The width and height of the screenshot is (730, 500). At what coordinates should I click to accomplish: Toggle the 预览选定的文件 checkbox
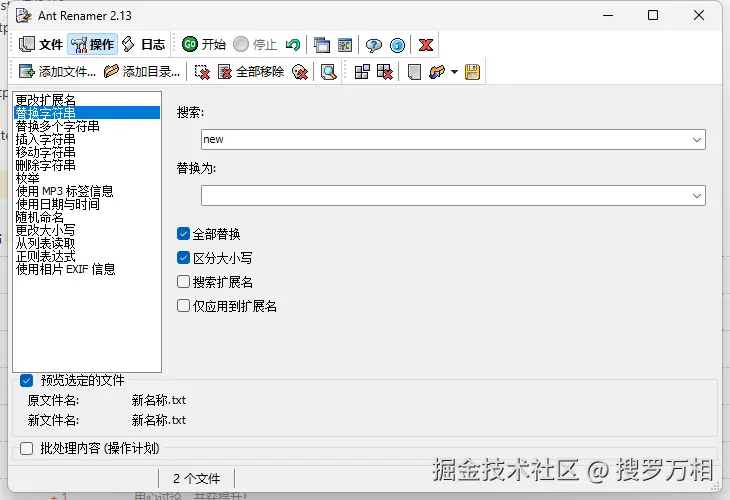click(x=27, y=381)
